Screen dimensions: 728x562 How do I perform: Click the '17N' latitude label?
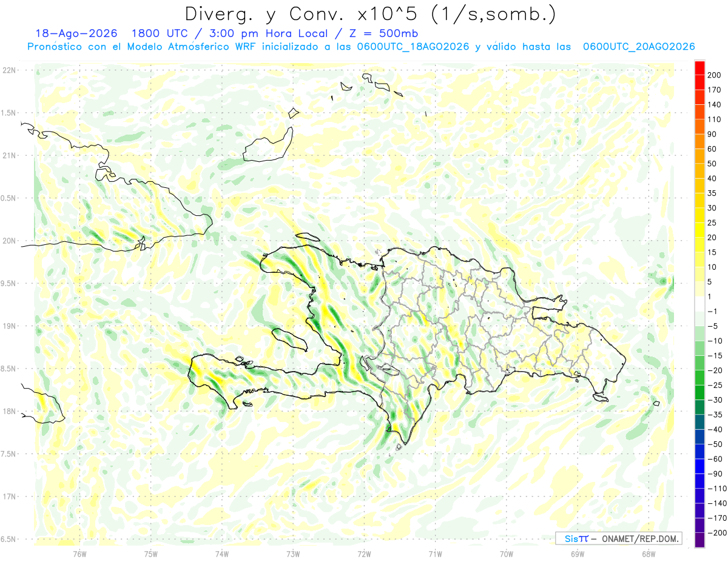8,497
